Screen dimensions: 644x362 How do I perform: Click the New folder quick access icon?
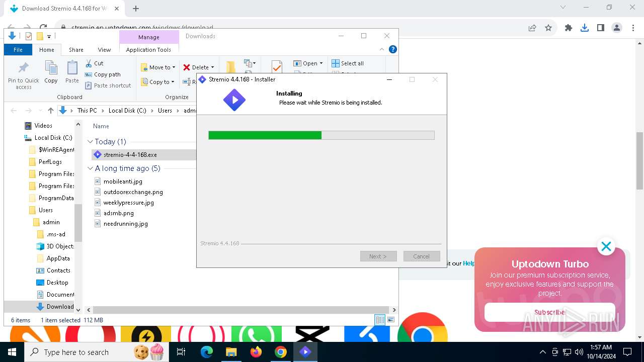click(40, 36)
